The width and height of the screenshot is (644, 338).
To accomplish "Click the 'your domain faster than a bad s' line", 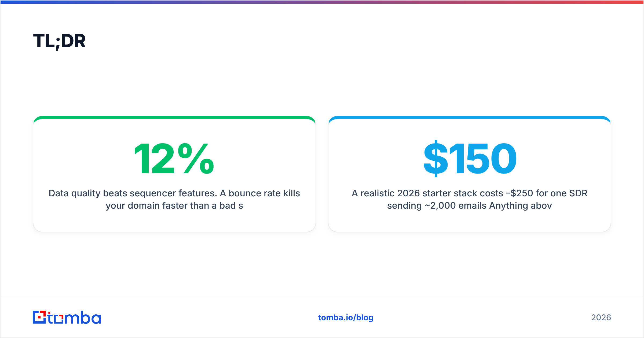I will (x=174, y=205).
